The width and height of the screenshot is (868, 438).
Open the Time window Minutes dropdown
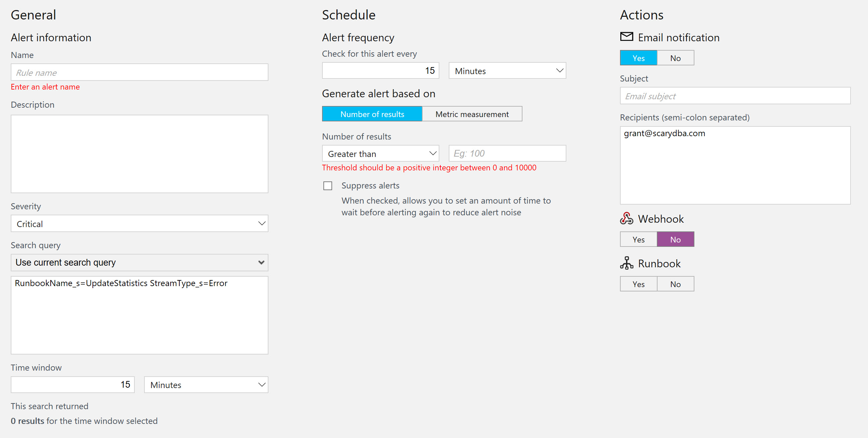(206, 385)
